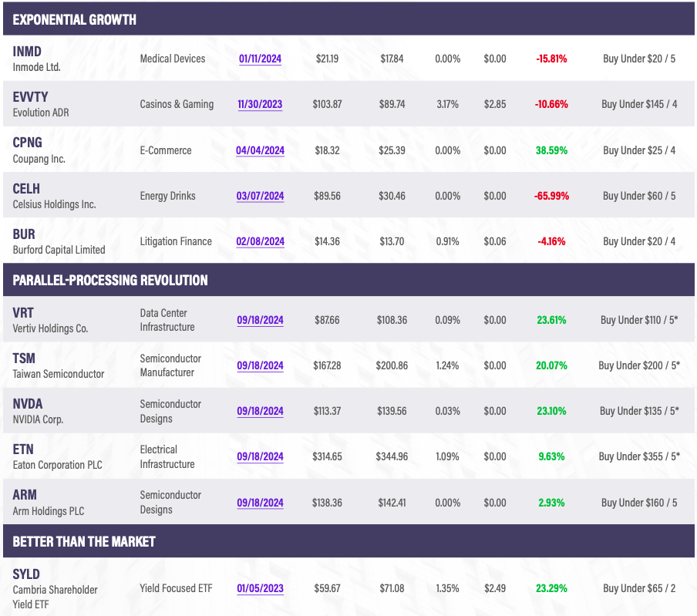
Task: Click the 2.93% return for ARM
Action: click(x=551, y=503)
